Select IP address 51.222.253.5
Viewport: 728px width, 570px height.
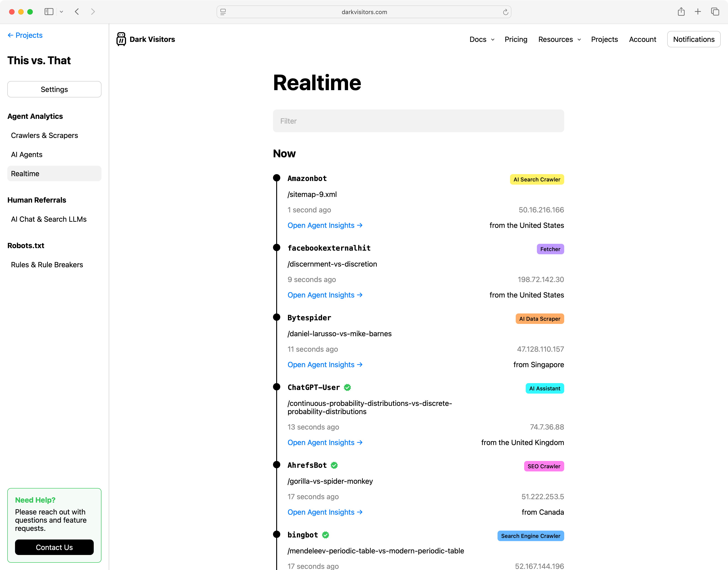[543, 496]
